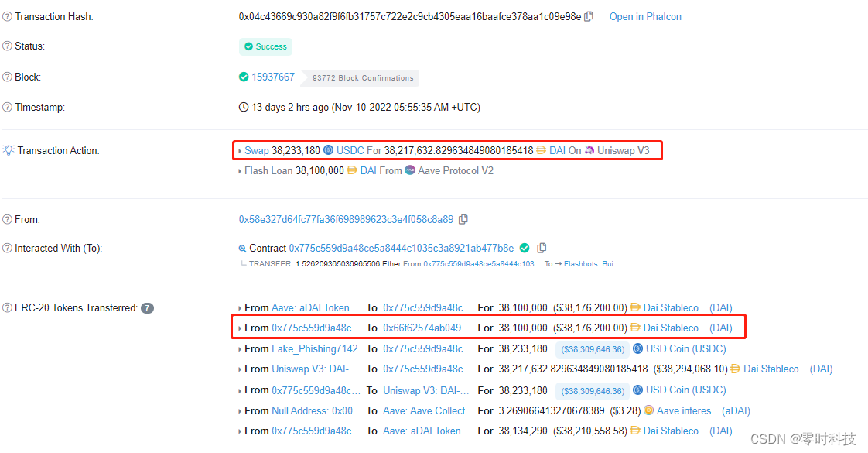Open Fake_Phishing7142 address link

coord(315,349)
